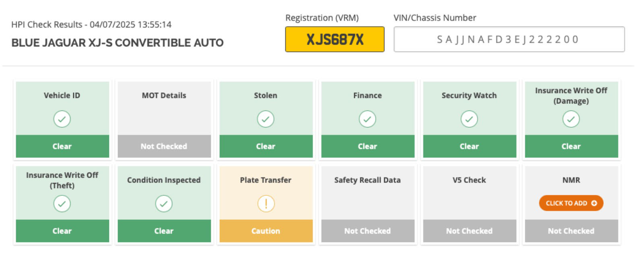Viewport: 644px width, 257px height.
Task: Click the "Insurance Write Off (Damage)" title
Action: click(571, 96)
